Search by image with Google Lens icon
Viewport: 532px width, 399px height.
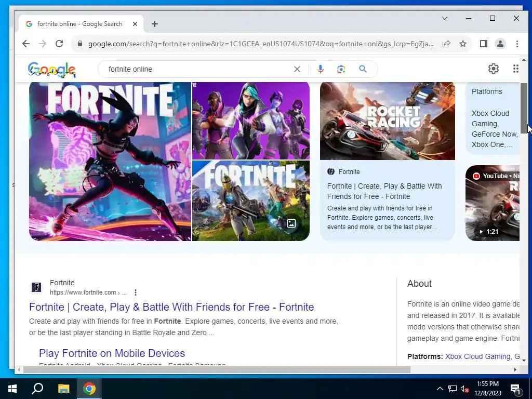point(341,69)
